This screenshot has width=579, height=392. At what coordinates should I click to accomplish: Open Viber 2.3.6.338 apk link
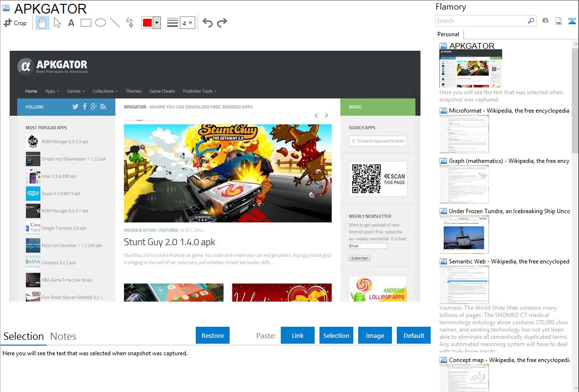[59, 176]
